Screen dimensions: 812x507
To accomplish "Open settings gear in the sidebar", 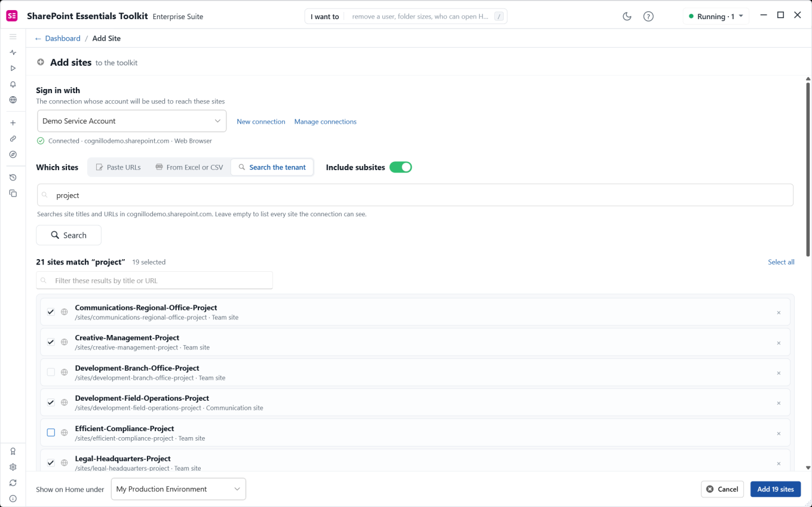I will pos(13,467).
